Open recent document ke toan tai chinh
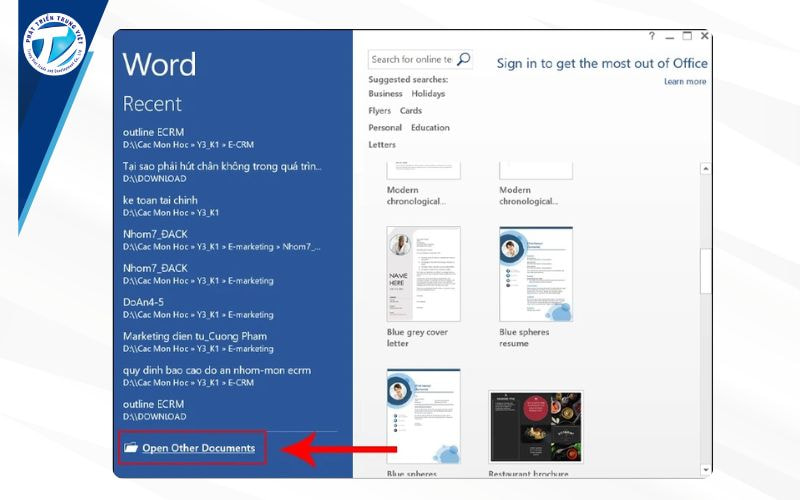This screenshot has height=500, width=800. tap(160, 200)
